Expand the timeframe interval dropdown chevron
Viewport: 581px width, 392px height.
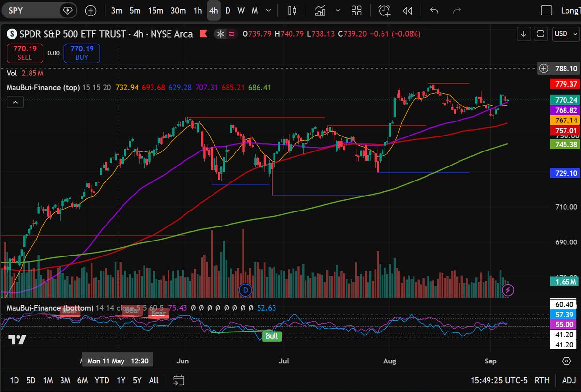click(x=268, y=10)
